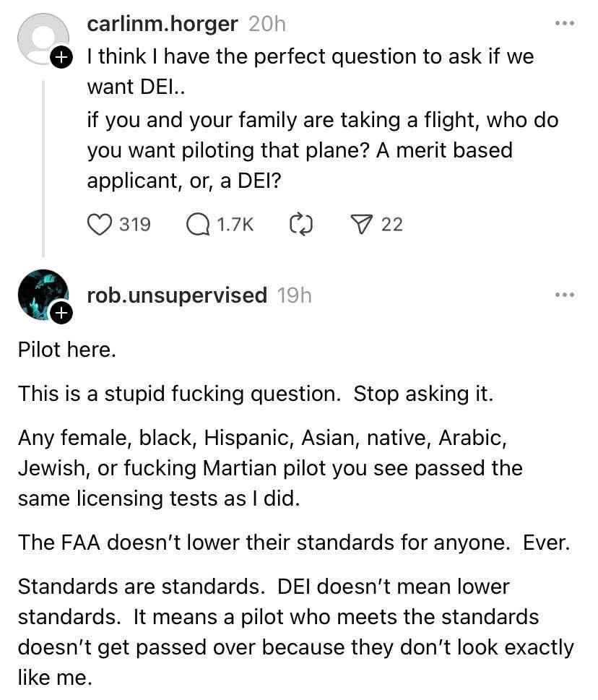
Task: Open replies via the comment bubble icon
Action: point(198,224)
